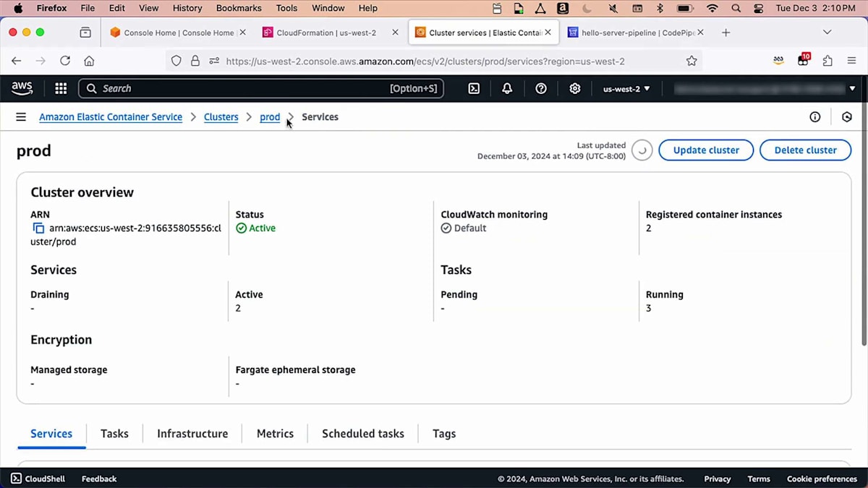Show the site padlock information
Screen dimensions: 868x488
pyautogui.click(x=195, y=61)
